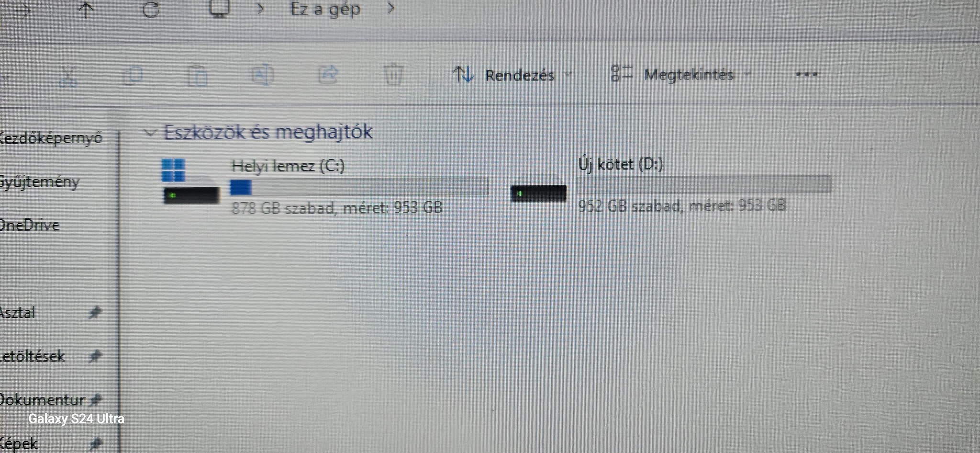This screenshot has width=980, height=453.
Task: Unpin Asztal using its pin icon
Action: click(95, 313)
